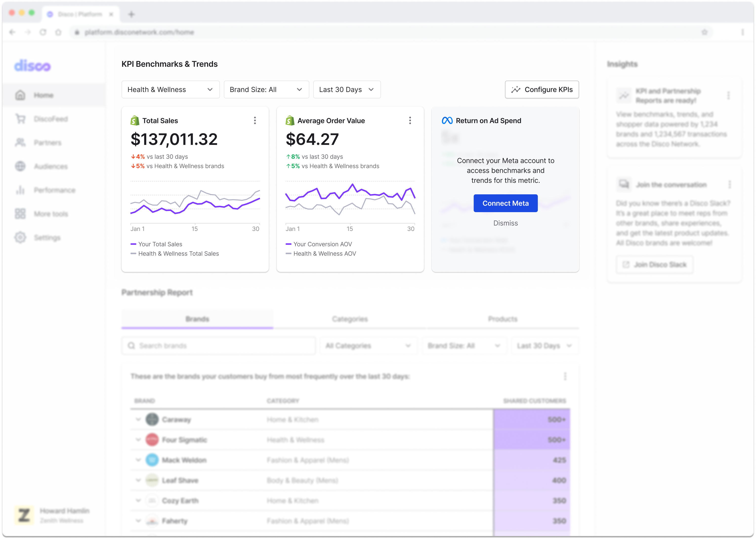This screenshot has height=539, width=756.
Task: Open options menu for brands table
Action: coord(565,376)
